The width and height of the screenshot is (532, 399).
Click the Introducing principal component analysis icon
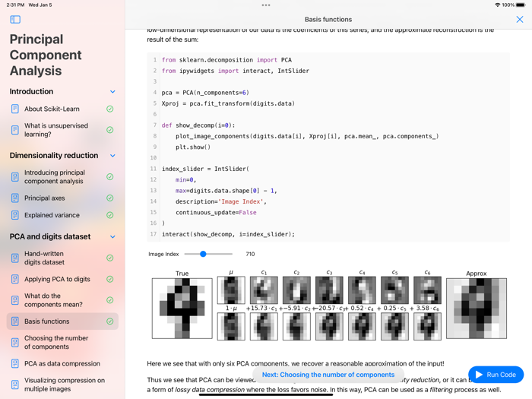[x=15, y=177]
